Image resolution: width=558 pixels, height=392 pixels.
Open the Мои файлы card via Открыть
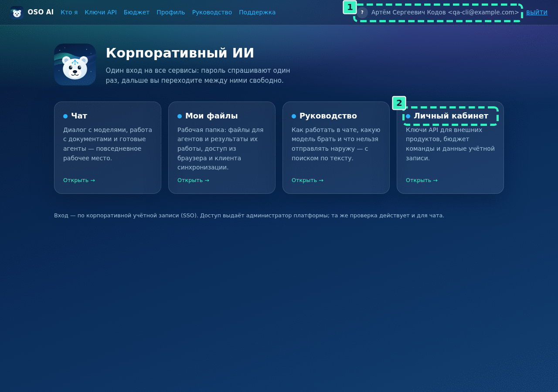click(193, 180)
